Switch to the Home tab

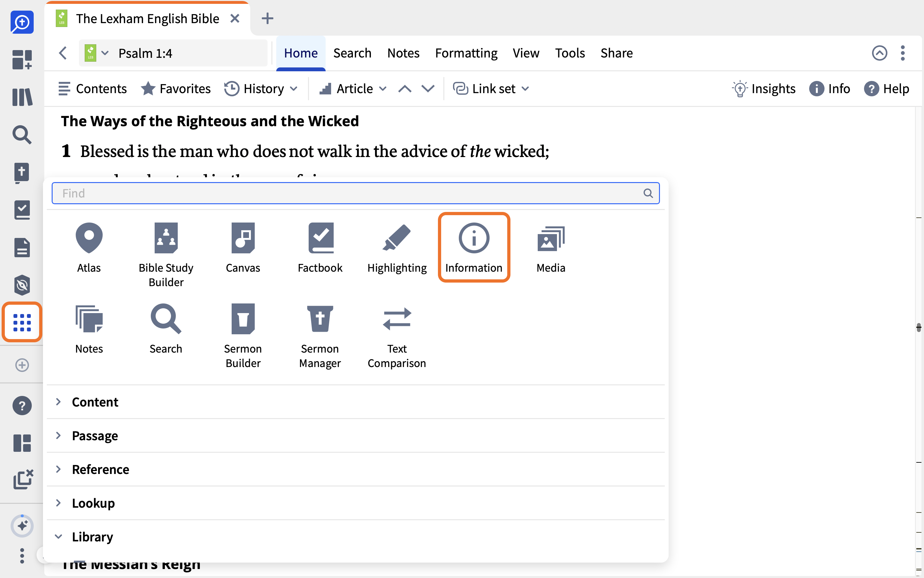point(301,53)
